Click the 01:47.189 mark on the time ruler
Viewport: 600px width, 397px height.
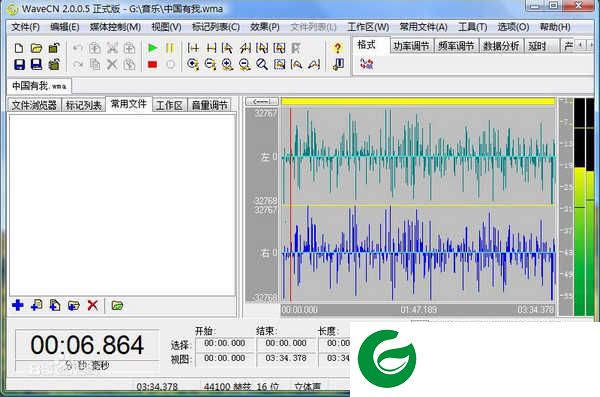(x=419, y=309)
